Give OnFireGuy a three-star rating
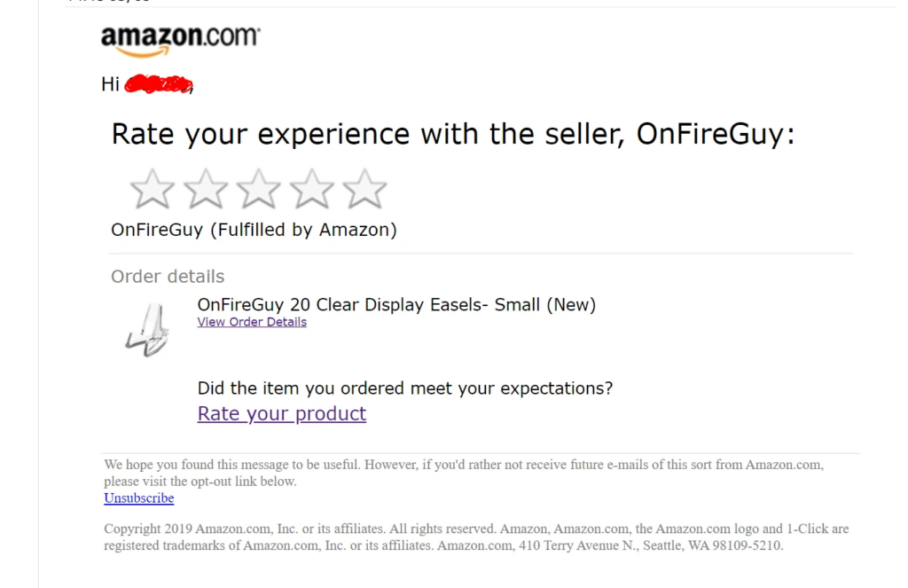Image resolution: width=908 pixels, height=588 pixels. (x=258, y=188)
